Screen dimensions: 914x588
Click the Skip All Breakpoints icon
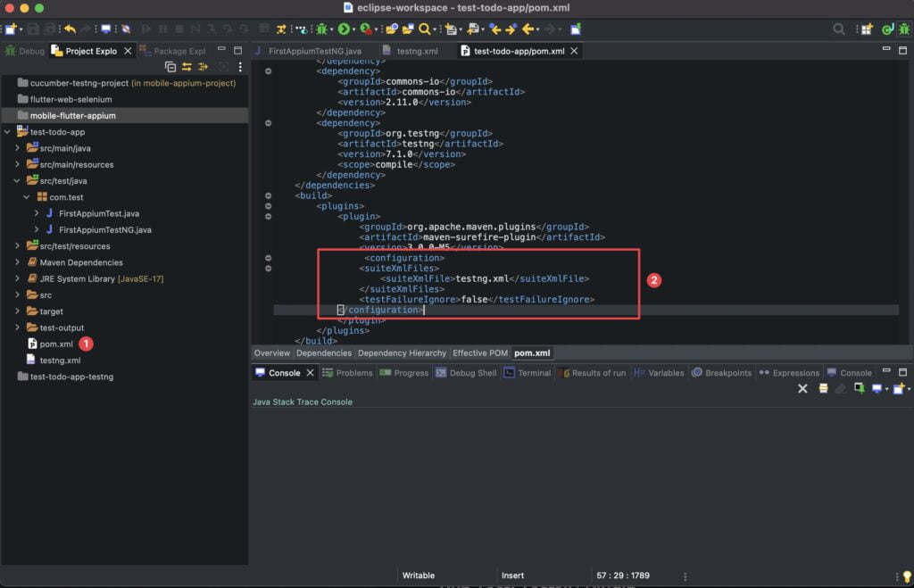pos(126,29)
